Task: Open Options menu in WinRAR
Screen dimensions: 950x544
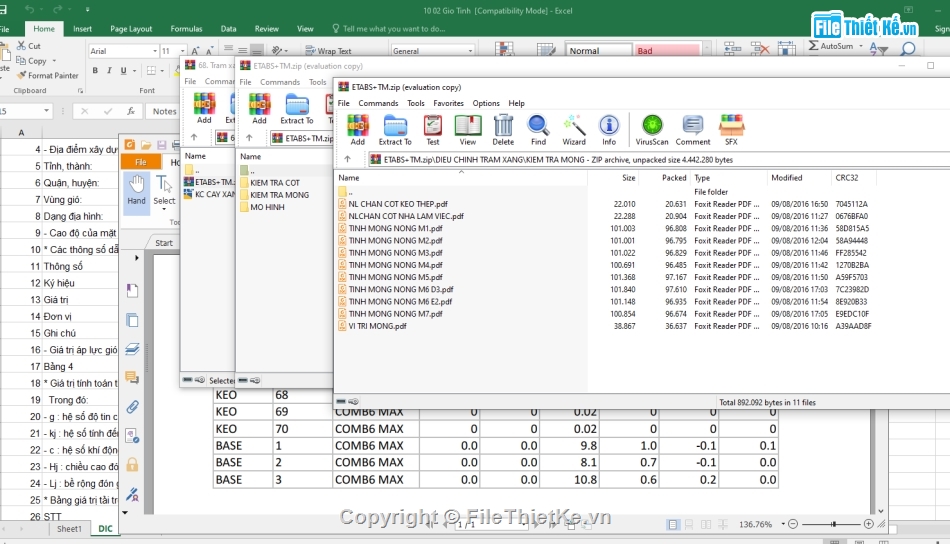Action: (486, 103)
